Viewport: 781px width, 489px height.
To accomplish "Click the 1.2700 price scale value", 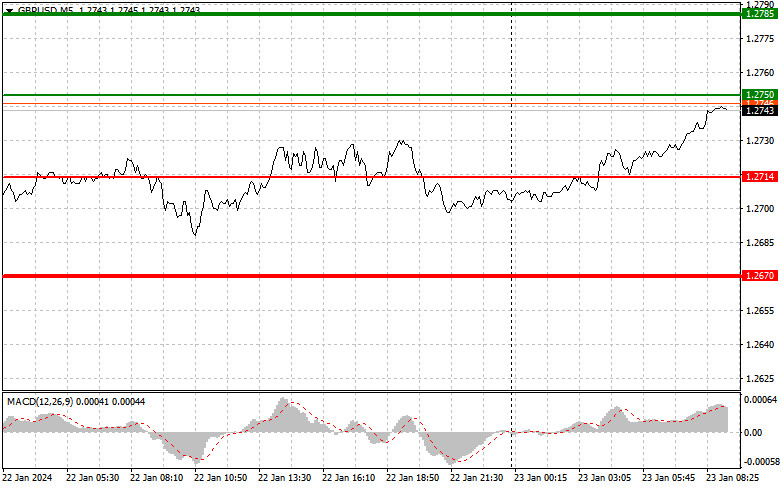I will click(x=760, y=209).
